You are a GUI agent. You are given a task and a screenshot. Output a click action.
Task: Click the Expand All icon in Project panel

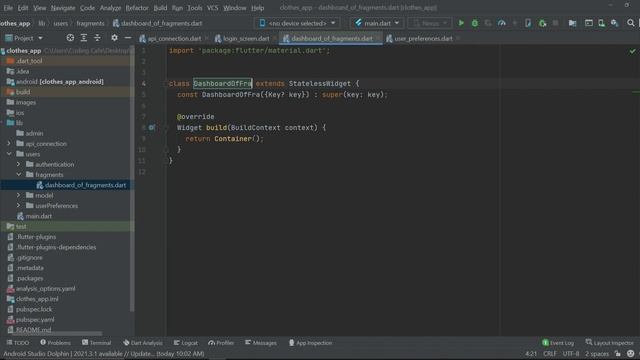84,38
